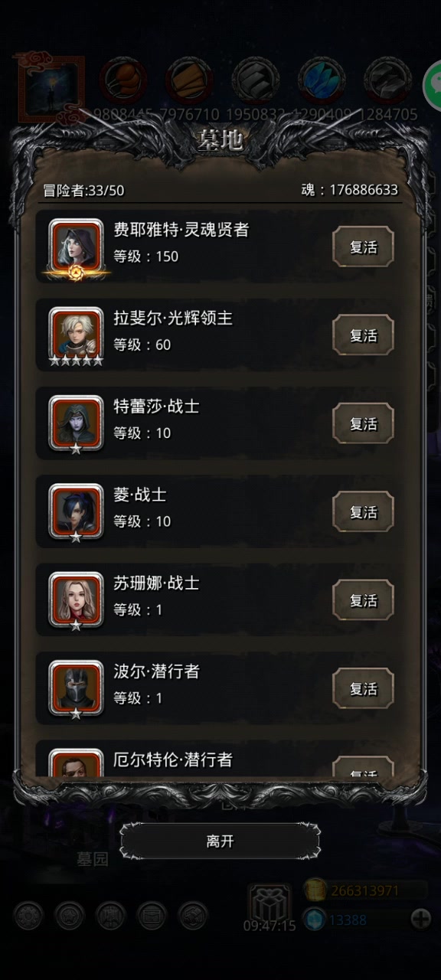Click 复活 for 波尔·潜行者

click(x=363, y=688)
